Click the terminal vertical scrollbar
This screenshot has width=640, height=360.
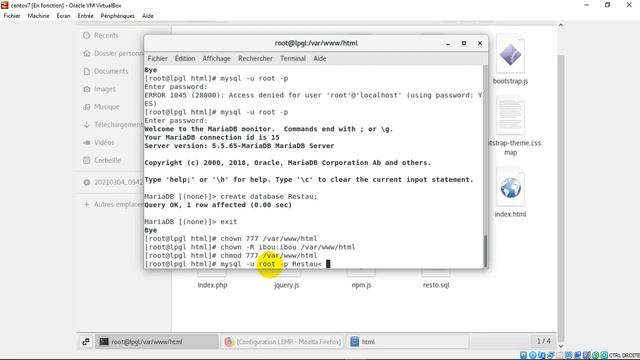pyautogui.click(x=485, y=251)
